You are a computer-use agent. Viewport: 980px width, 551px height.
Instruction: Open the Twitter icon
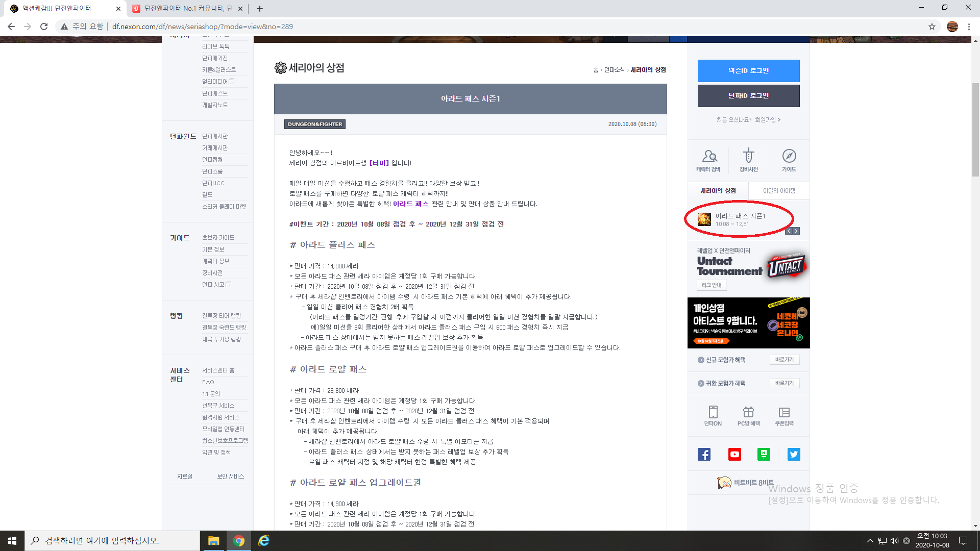click(794, 454)
